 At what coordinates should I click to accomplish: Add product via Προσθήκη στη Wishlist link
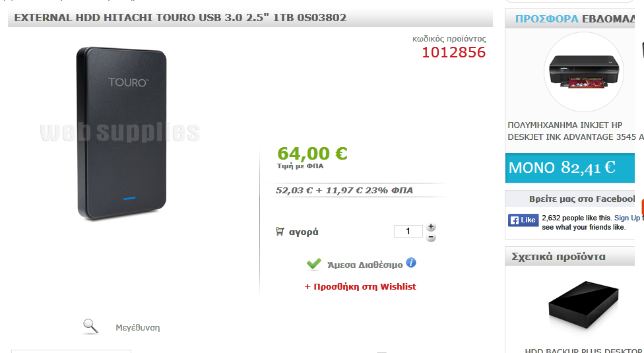pos(360,286)
